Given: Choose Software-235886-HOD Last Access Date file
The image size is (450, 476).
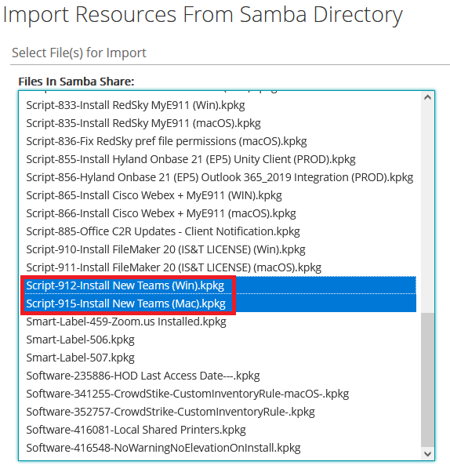Looking at the screenshot, I should (221, 376).
